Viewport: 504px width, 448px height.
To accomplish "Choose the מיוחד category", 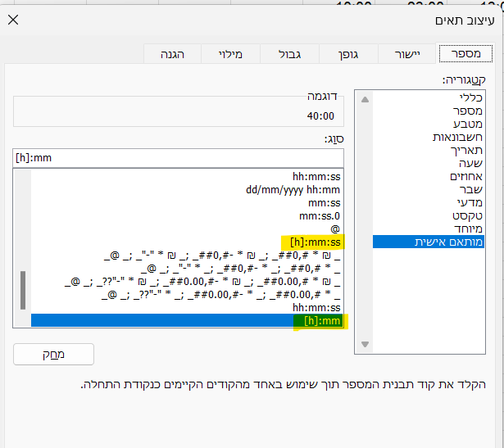I will point(428,229).
